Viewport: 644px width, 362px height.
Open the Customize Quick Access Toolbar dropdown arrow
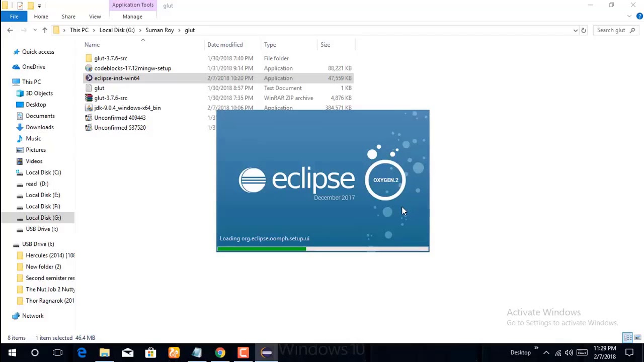pos(39,6)
